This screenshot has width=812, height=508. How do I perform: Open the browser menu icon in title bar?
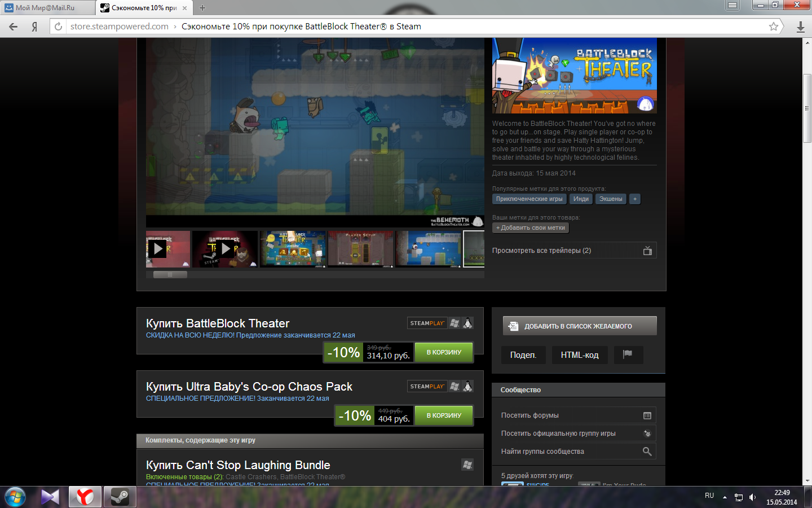click(732, 5)
